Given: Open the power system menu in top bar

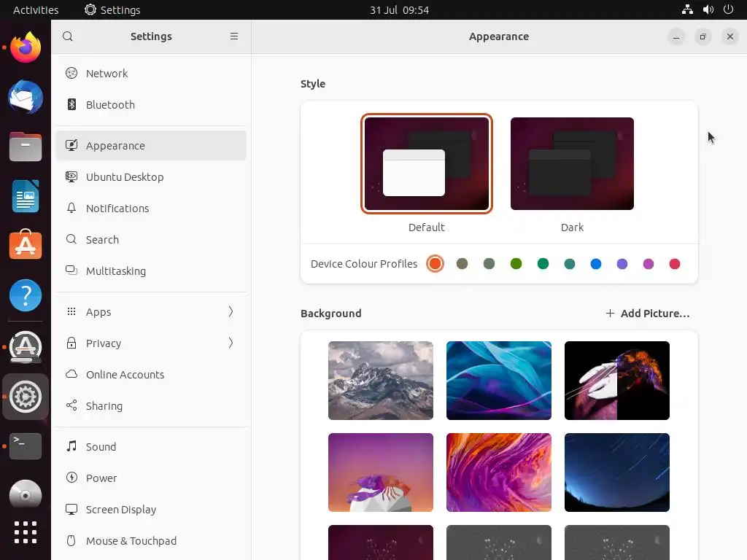Looking at the screenshot, I should tap(728, 9).
